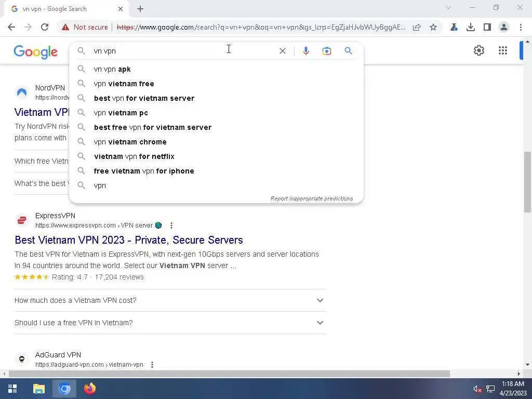Share this page icon in address bar
Viewport: 532px width, 399px height.
coord(417,27)
